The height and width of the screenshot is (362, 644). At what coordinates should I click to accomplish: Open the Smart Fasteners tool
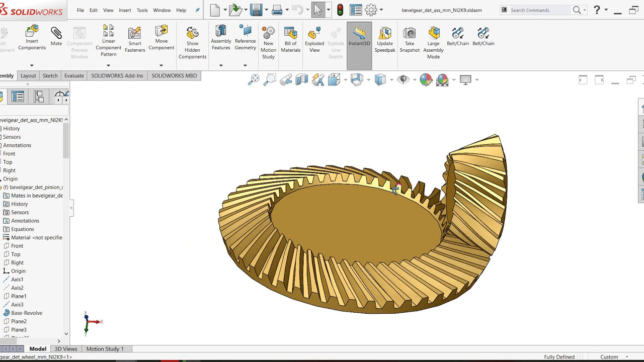click(x=135, y=39)
